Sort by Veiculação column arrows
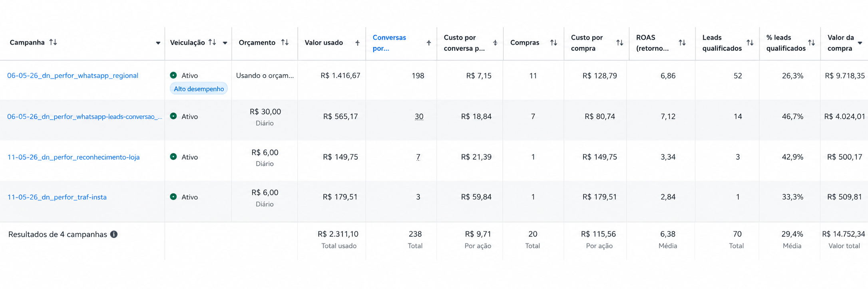The width and height of the screenshot is (868, 289). (x=212, y=42)
